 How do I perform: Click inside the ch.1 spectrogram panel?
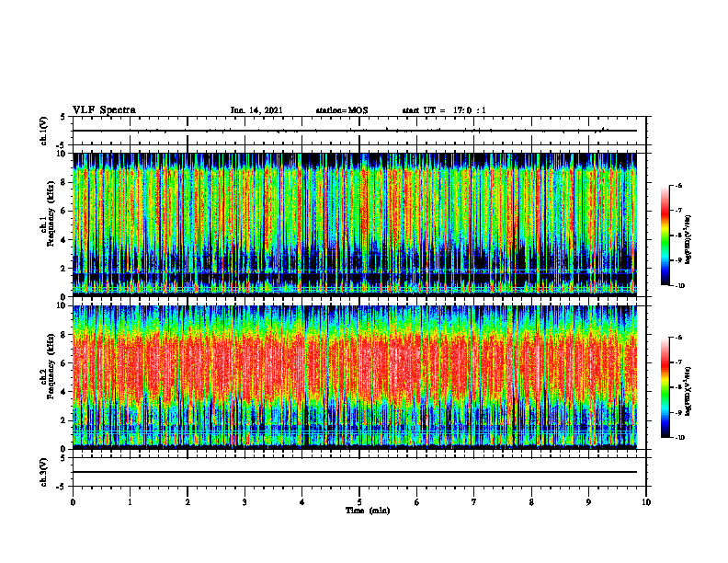pyautogui.click(x=355, y=224)
